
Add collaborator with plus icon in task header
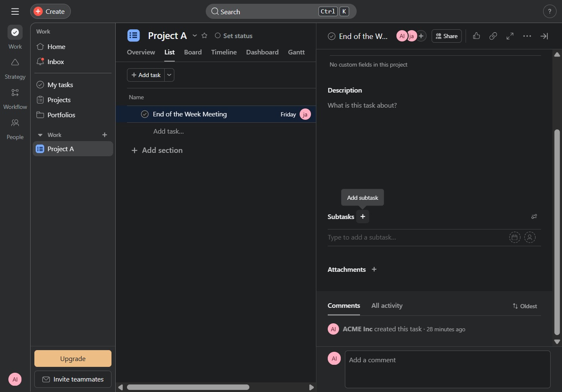pyautogui.click(x=421, y=36)
